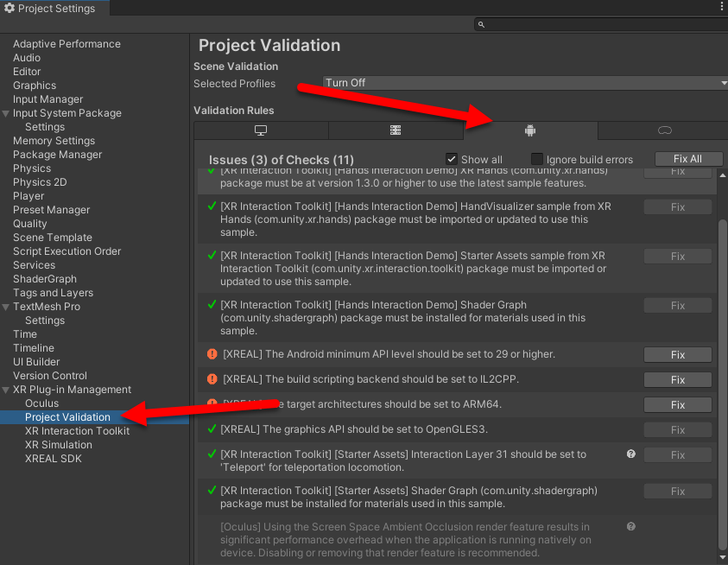The image size is (728, 565).
Task: Open Editor settings
Action: coord(27,72)
